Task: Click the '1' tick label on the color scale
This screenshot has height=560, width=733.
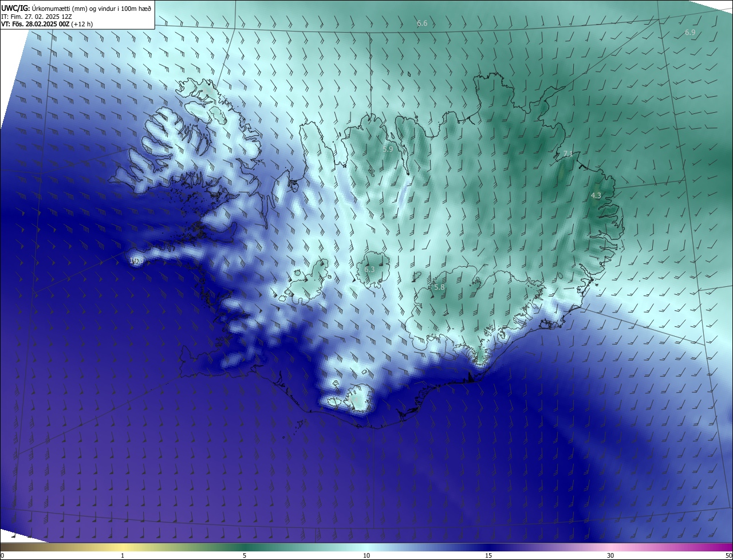Action: pos(123,555)
